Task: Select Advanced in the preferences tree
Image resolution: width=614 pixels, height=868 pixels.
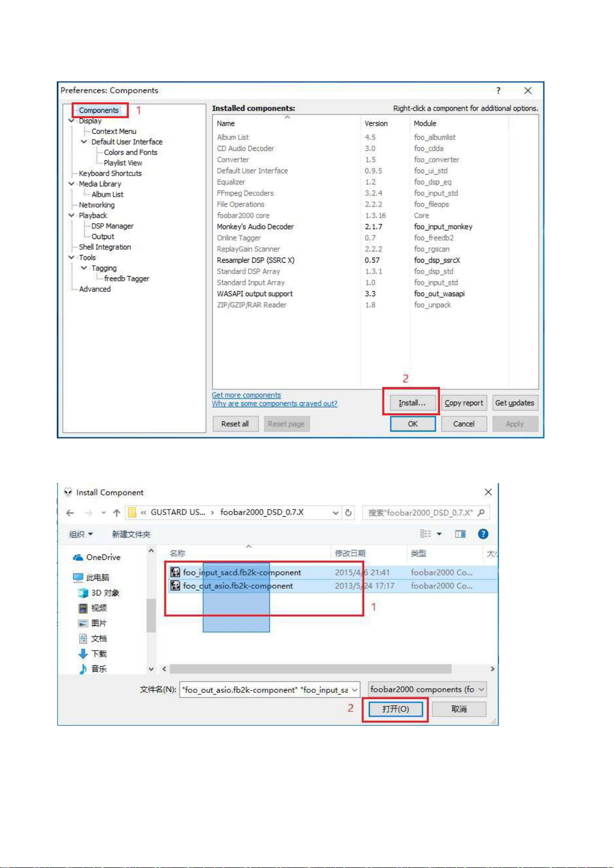Action: pos(95,289)
